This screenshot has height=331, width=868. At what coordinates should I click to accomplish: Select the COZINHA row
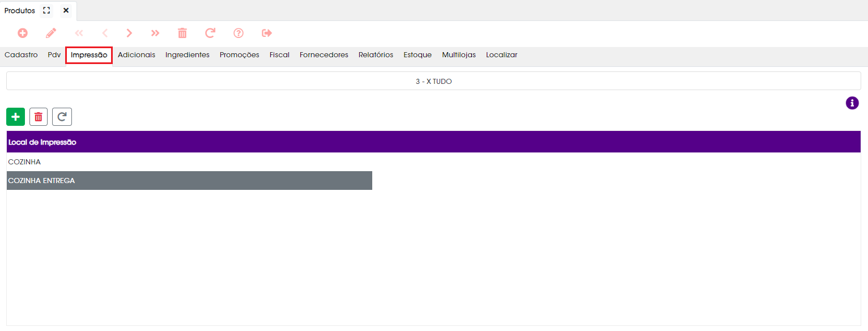pyautogui.click(x=433, y=162)
